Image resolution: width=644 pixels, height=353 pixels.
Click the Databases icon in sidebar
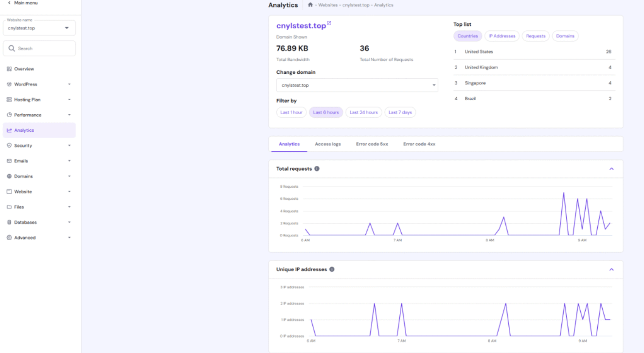[x=9, y=222]
